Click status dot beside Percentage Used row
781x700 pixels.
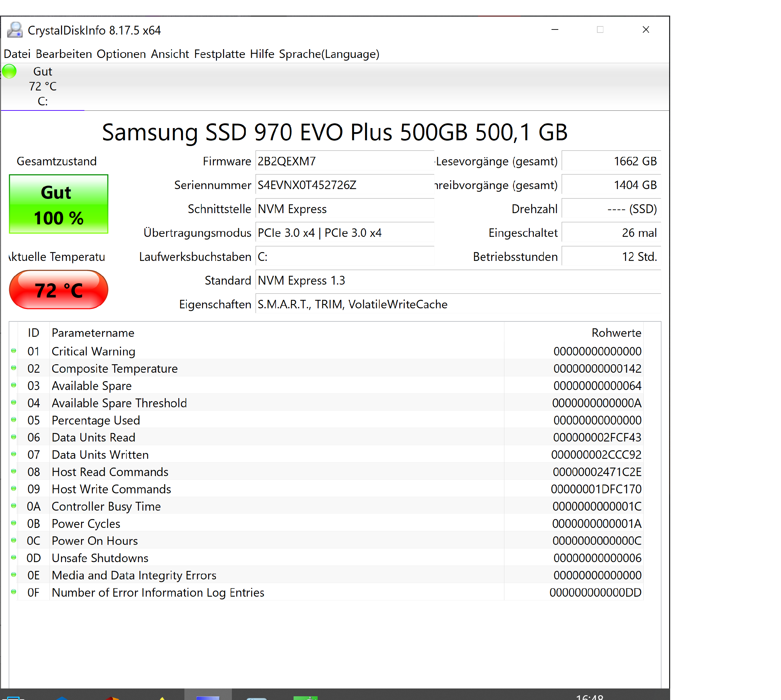14,419
